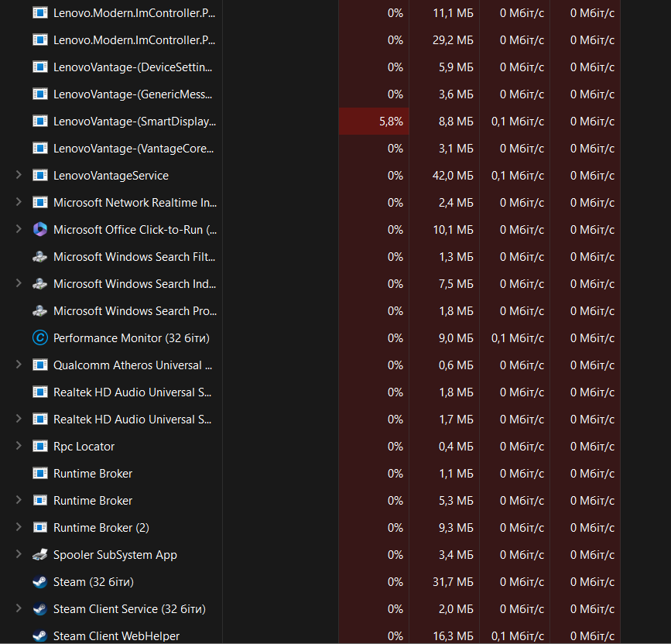This screenshot has height=644, width=671.
Task: Select the 'Rpc Locator' process name
Action: pyautogui.click(x=84, y=447)
